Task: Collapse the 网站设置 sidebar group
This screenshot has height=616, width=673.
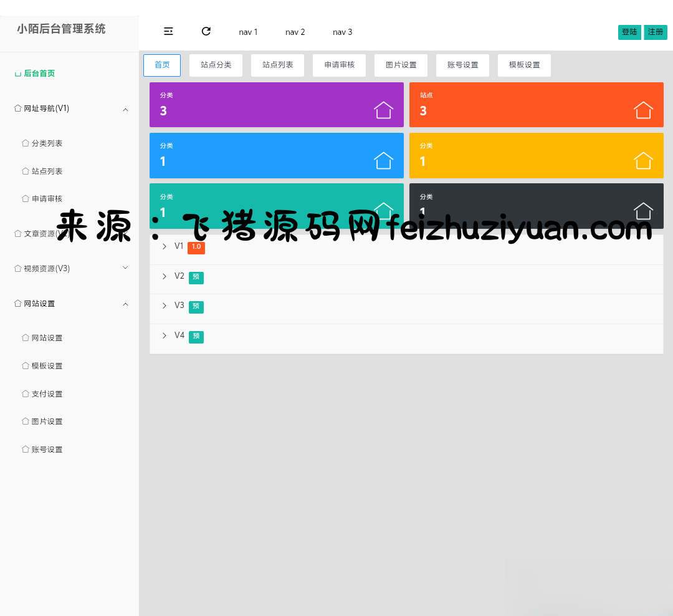Action: coord(125,304)
